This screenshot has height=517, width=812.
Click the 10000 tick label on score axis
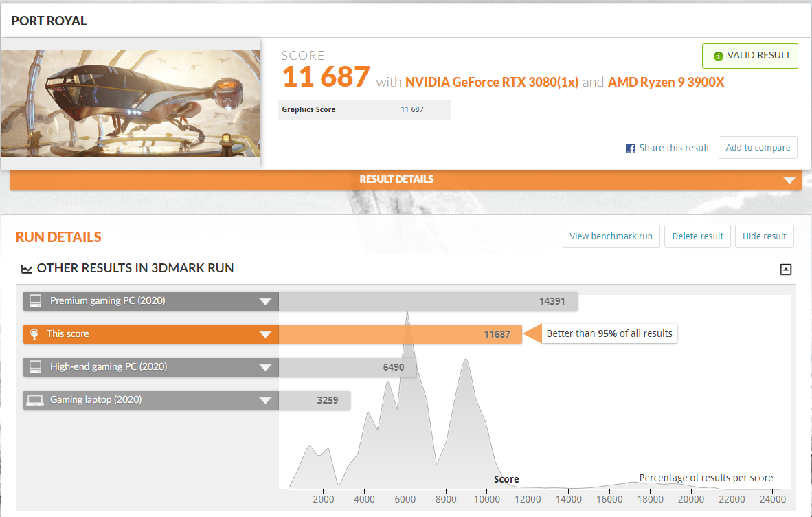(x=487, y=499)
